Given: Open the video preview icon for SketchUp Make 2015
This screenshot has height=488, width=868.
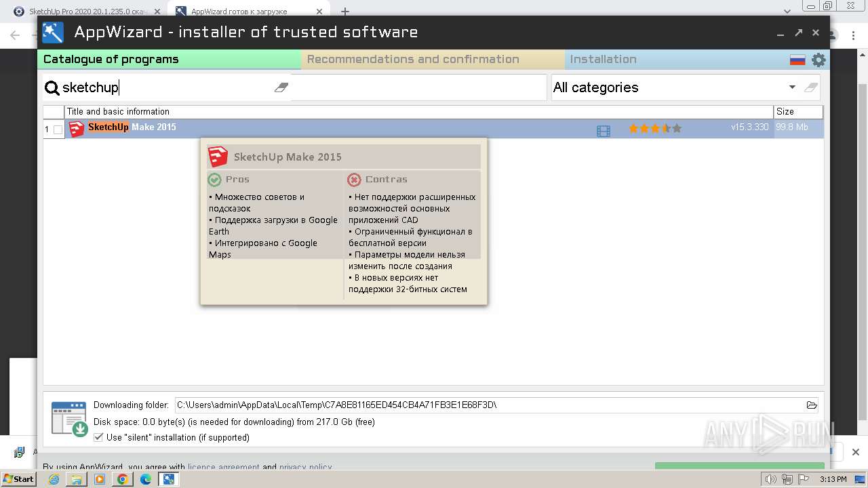Looking at the screenshot, I should point(604,131).
